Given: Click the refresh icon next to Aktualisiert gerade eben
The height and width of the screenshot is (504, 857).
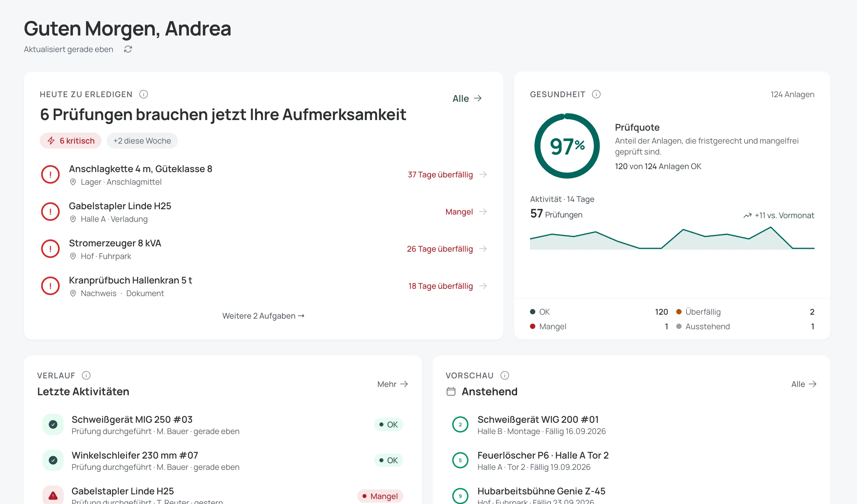Looking at the screenshot, I should tap(128, 49).
